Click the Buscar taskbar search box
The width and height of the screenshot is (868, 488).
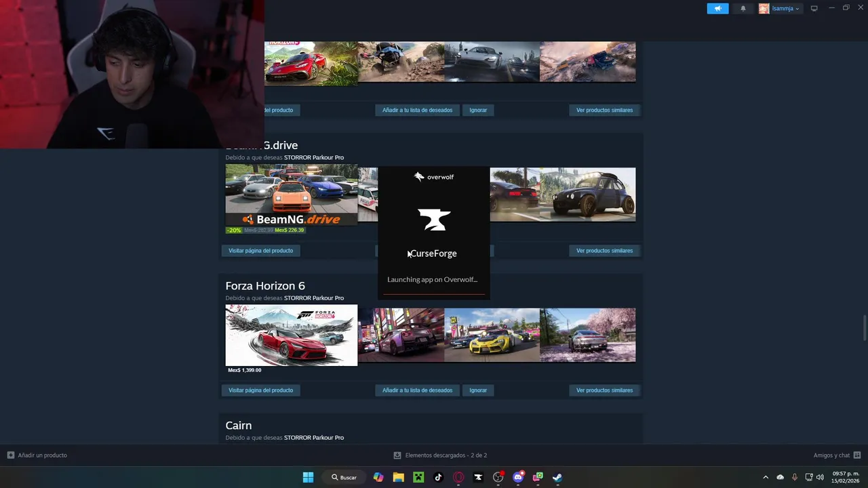[x=344, y=477]
